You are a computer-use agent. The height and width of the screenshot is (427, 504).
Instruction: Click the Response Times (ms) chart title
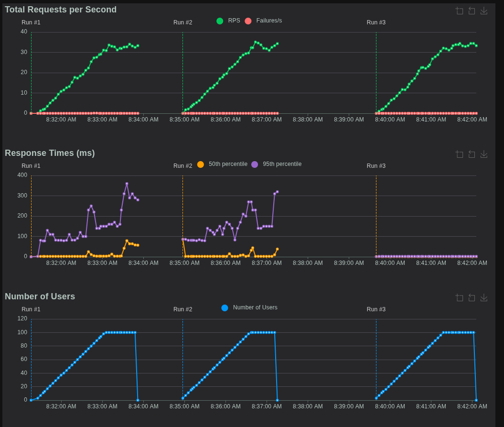pos(50,153)
